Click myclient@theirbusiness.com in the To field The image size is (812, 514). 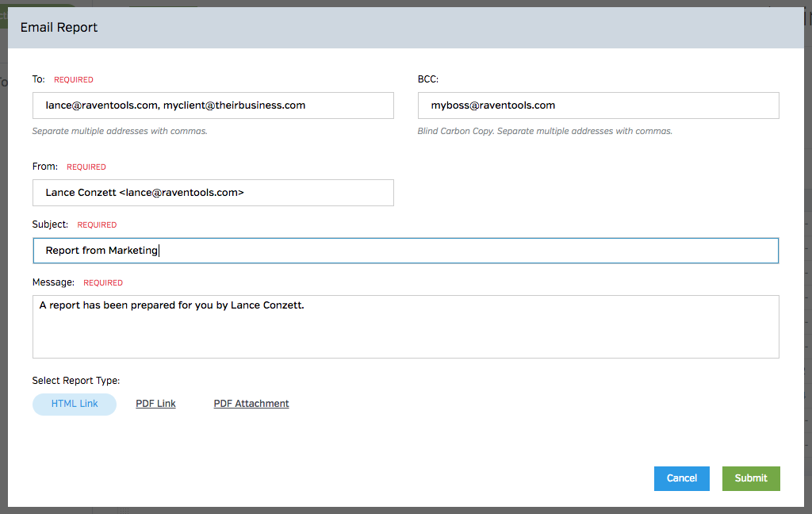(x=234, y=105)
